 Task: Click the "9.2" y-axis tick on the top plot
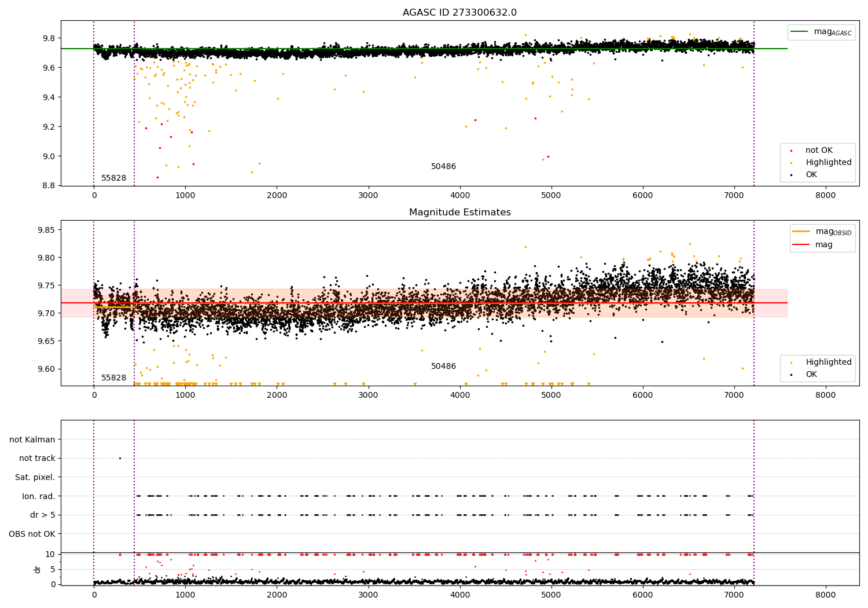coord(49,127)
